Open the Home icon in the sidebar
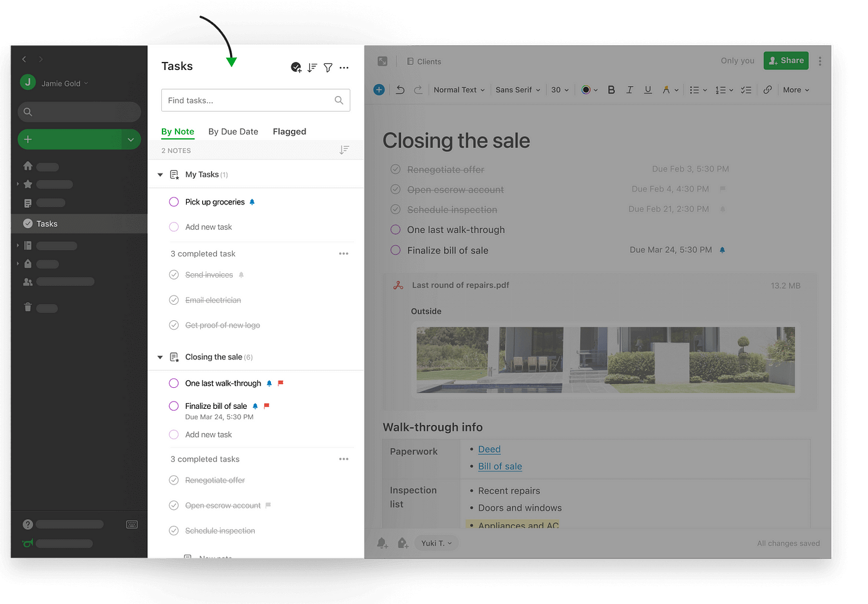The image size is (868, 604). 28,166
